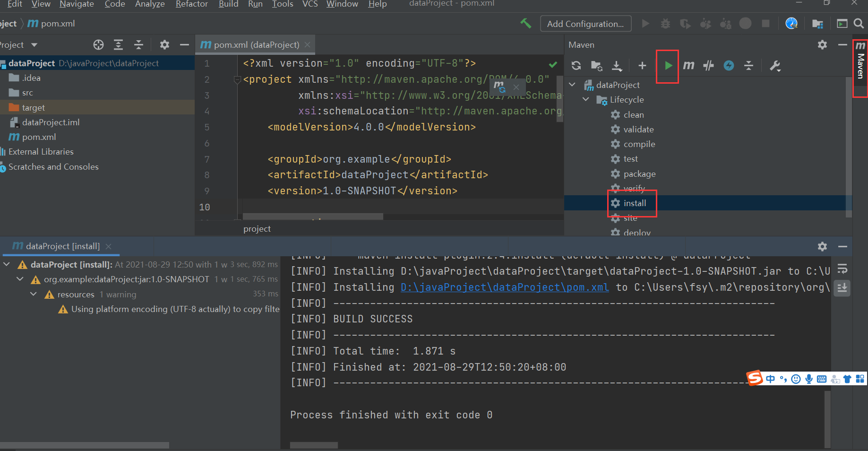Select pom.xml in project tree

click(39, 137)
